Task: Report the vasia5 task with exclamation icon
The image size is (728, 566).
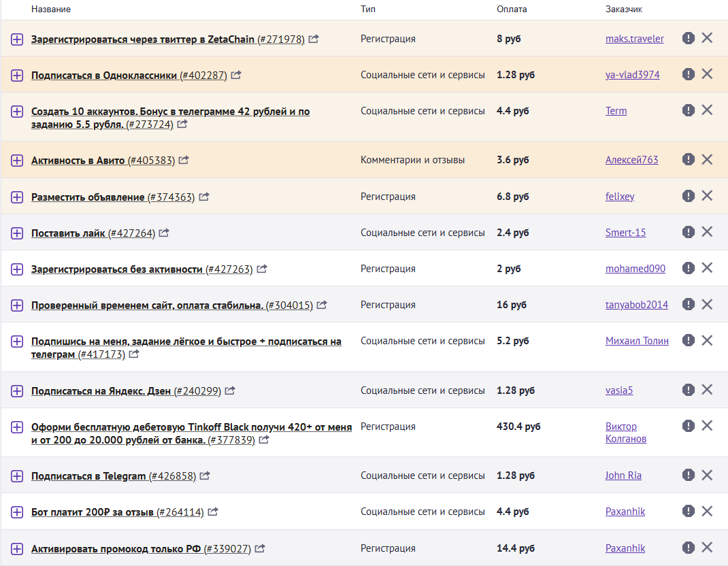Action: [688, 390]
